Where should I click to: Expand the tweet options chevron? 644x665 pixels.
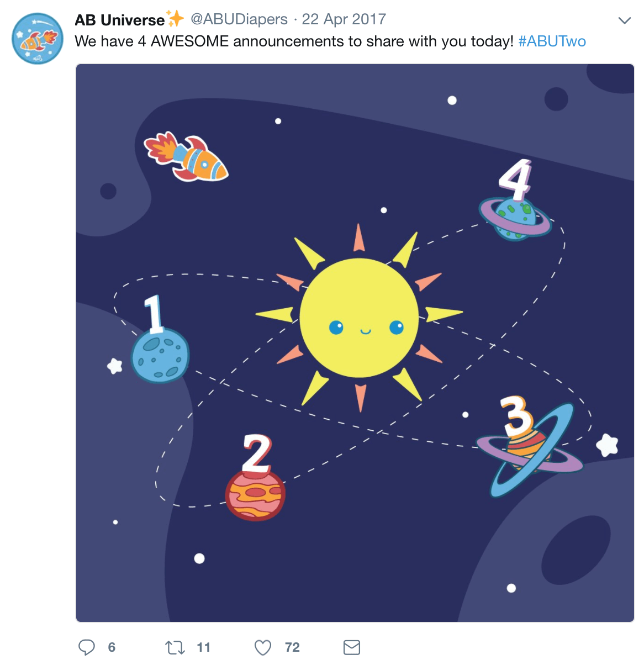pos(625,20)
